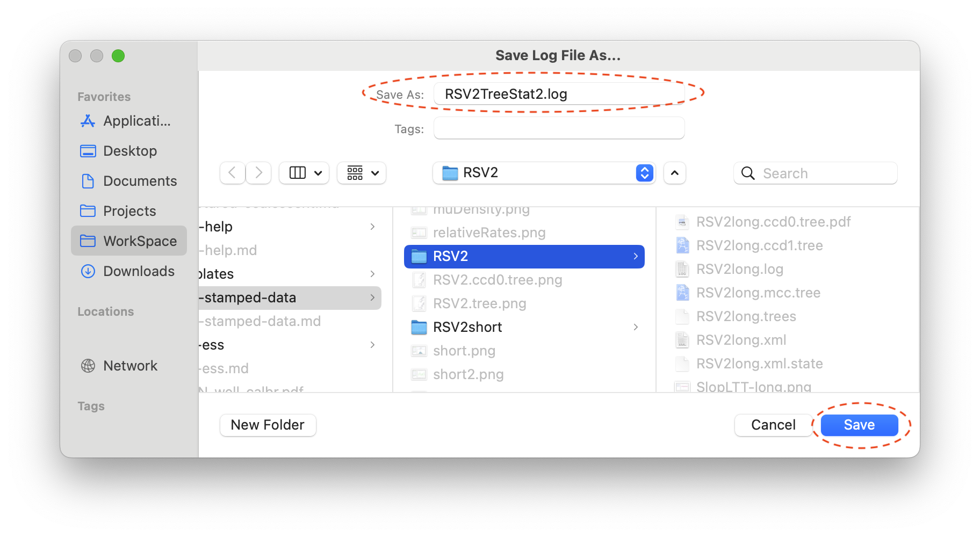Click the back navigation arrow
Viewport: 980px width, 537px height.
pyautogui.click(x=233, y=173)
